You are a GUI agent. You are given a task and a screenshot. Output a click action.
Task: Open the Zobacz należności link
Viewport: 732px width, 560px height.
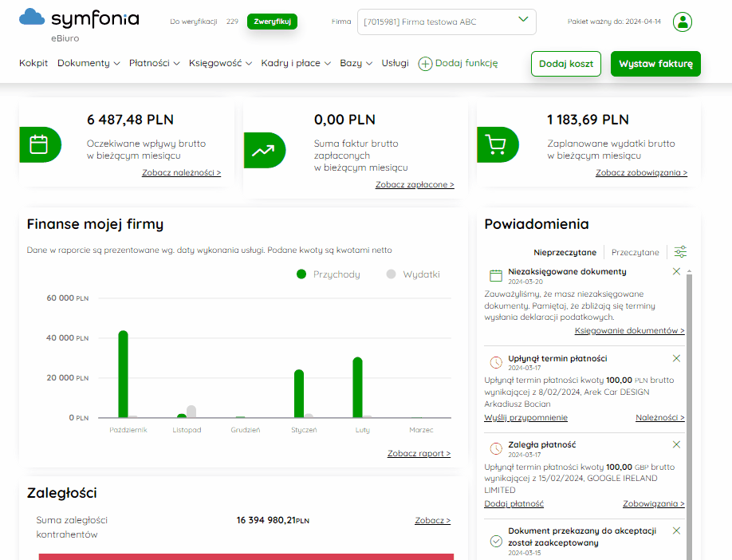181,172
